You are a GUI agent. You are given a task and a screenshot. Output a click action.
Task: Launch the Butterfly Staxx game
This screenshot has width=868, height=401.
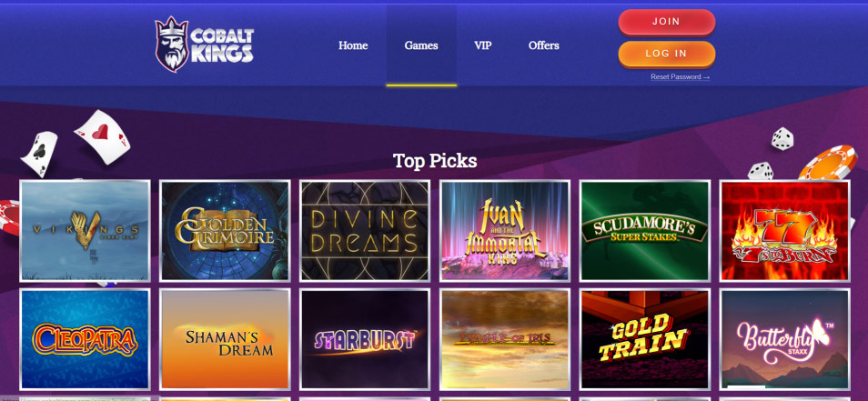785,339
